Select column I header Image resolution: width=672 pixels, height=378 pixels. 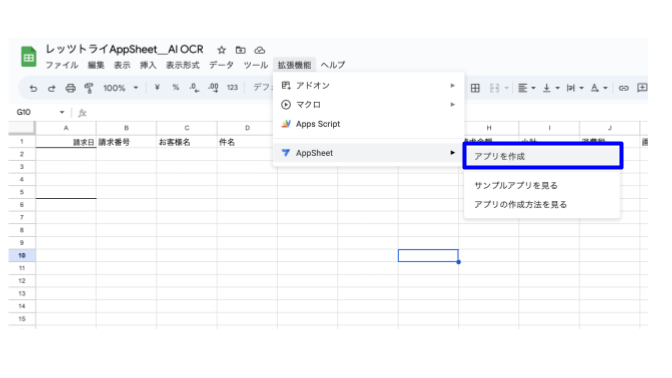pos(549,128)
